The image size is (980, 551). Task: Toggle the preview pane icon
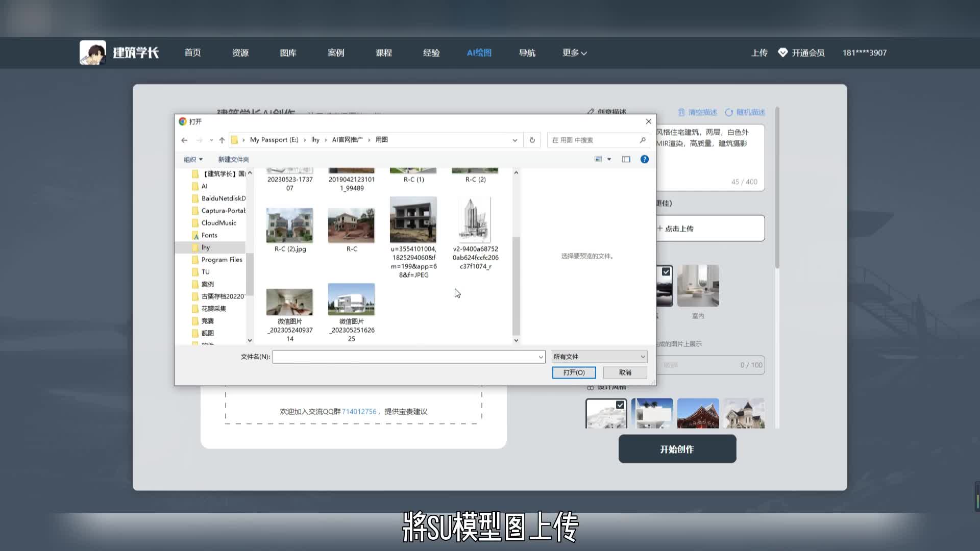pyautogui.click(x=626, y=159)
